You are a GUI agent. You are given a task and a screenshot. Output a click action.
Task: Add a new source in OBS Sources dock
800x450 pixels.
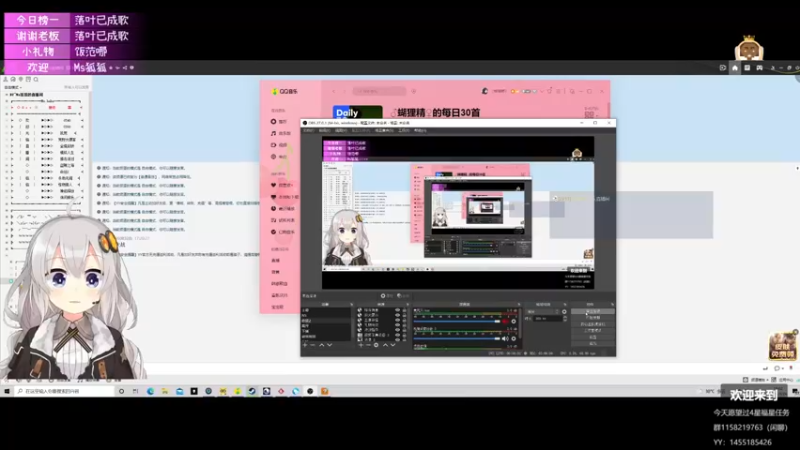click(361, 345)
